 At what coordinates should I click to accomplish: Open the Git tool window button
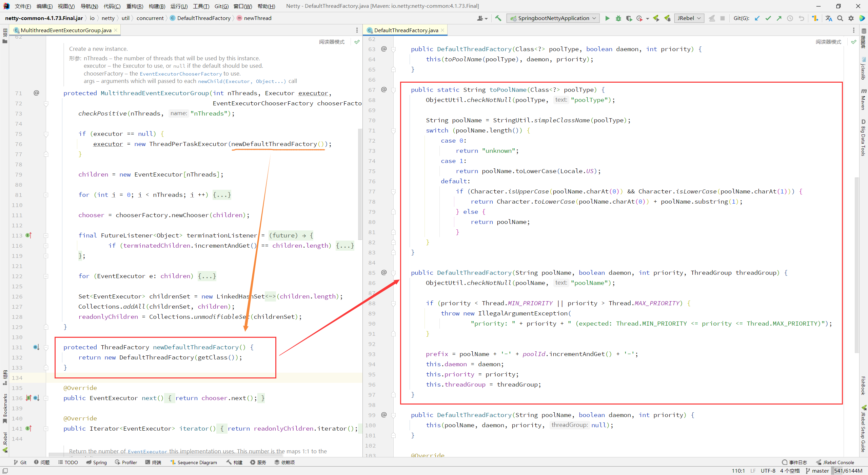coord(20,462)
